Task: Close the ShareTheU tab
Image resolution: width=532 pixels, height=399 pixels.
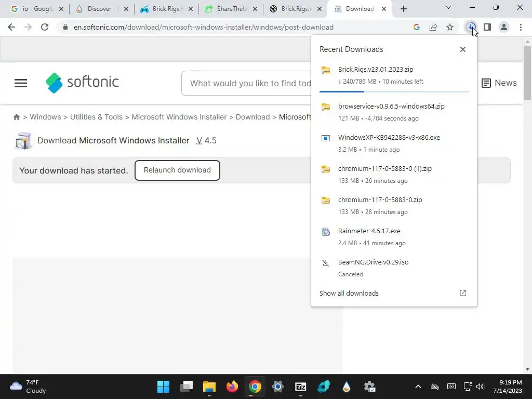Action: 255,9
